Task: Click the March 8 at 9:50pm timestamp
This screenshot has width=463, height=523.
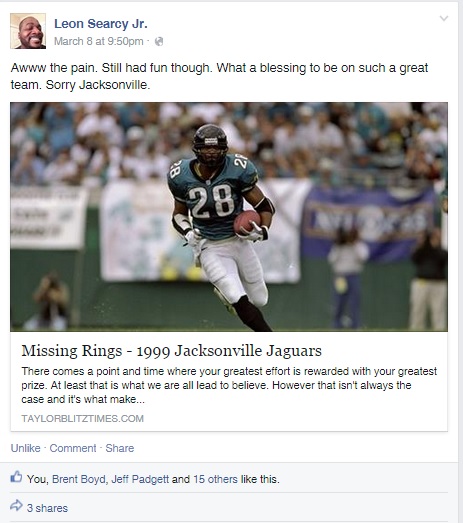Action: click(x=99, y=41)
